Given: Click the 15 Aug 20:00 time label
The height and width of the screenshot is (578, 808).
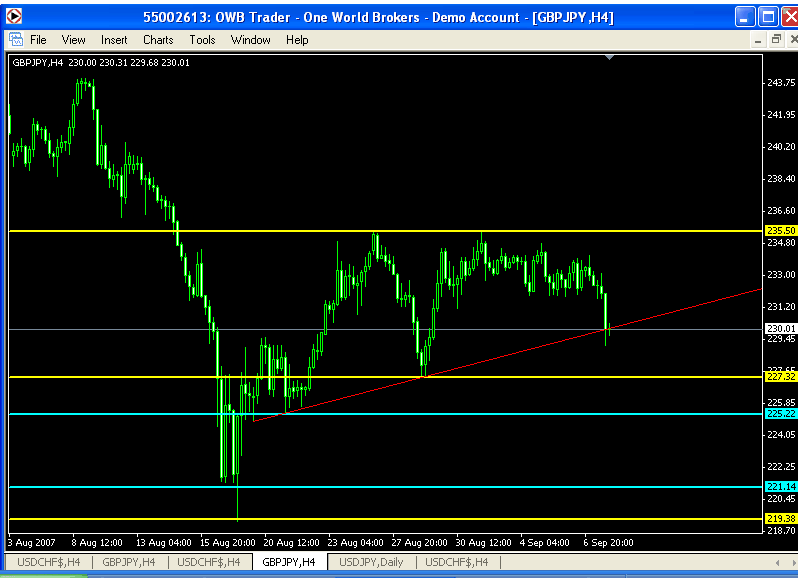Looking at the screenshot, I should 228,542.
